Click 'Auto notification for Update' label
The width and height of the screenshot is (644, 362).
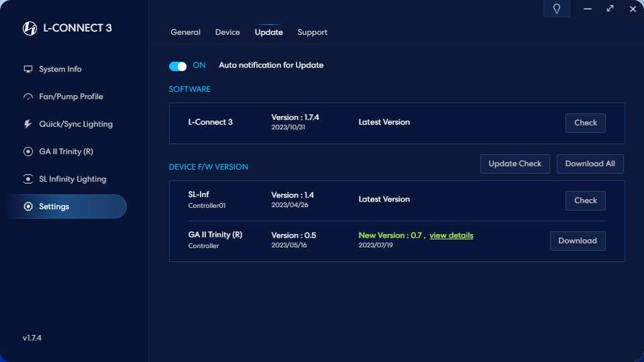point(271,65)
